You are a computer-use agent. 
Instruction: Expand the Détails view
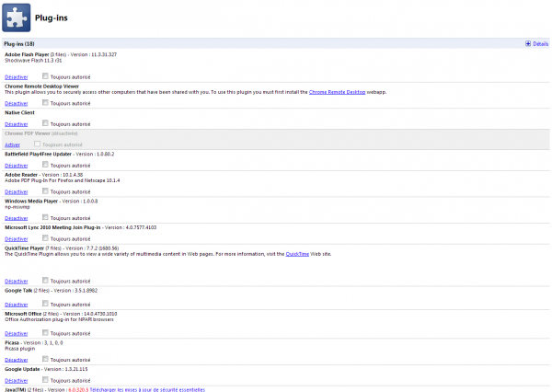point(540,43)
